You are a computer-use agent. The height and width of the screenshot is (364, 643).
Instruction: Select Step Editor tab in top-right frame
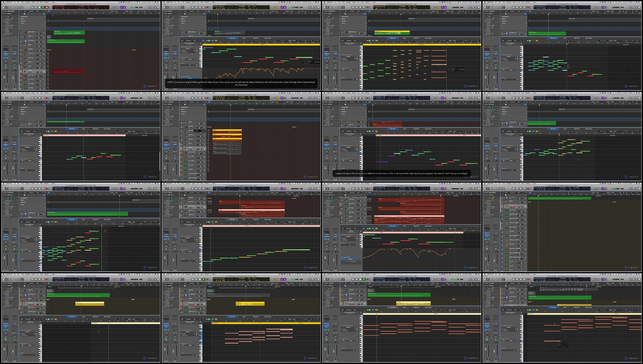coord(577,38)
